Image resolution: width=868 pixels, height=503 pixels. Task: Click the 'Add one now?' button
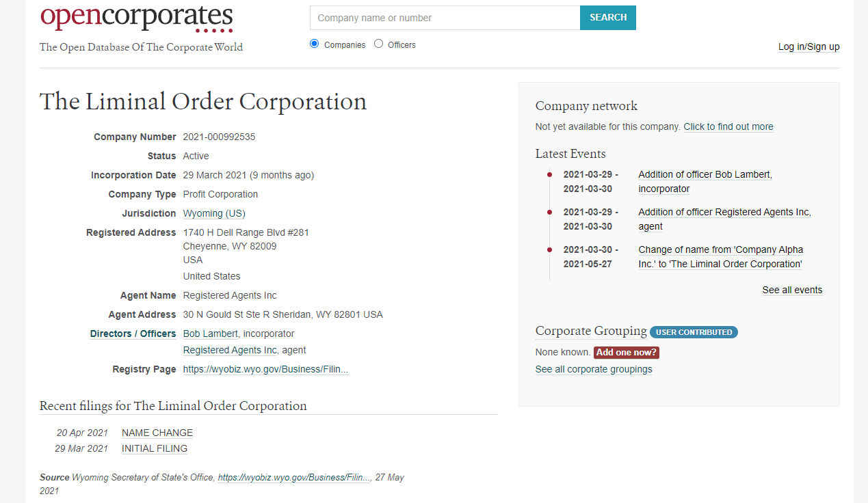pos(626,353)
